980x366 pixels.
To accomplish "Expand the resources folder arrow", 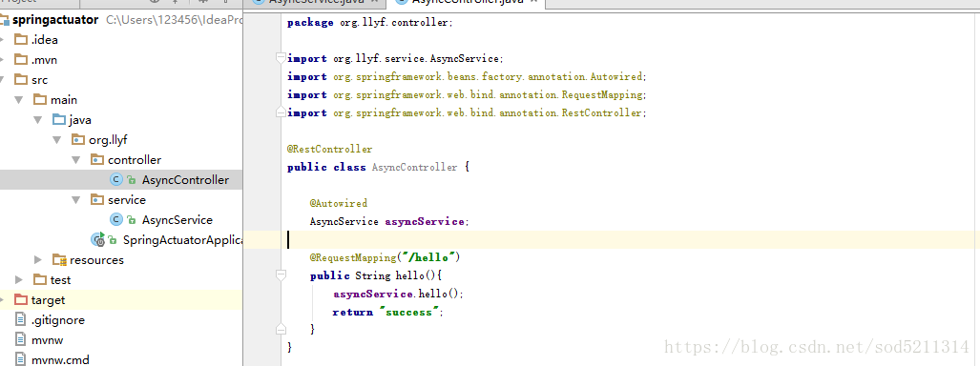I will [39, 260].
